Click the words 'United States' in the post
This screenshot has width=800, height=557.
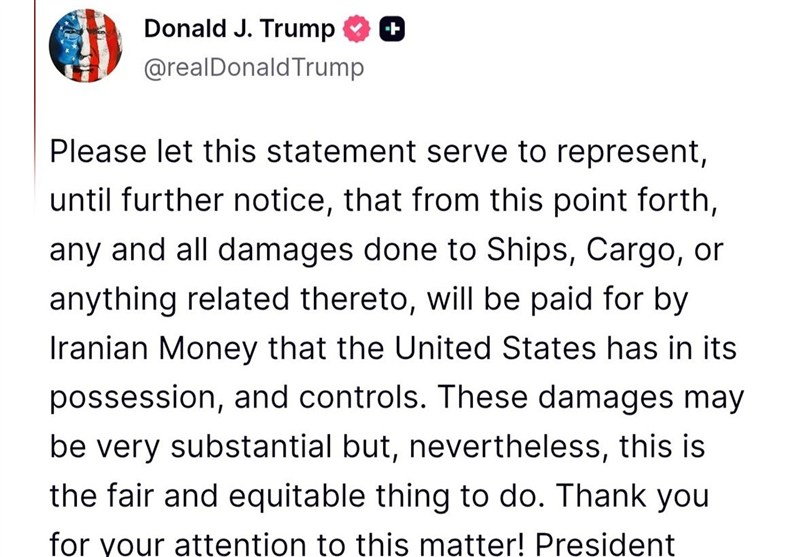click(x=495, y=348)
